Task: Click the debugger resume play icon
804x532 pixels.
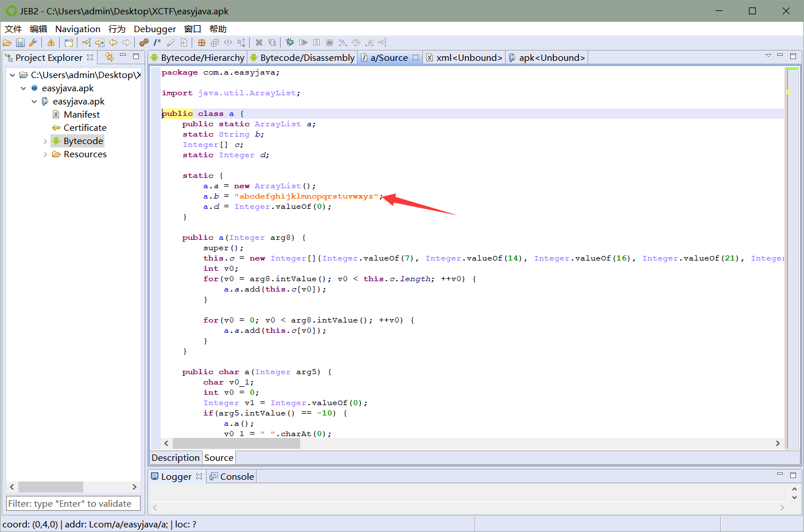Action: [x=303, y=42]
